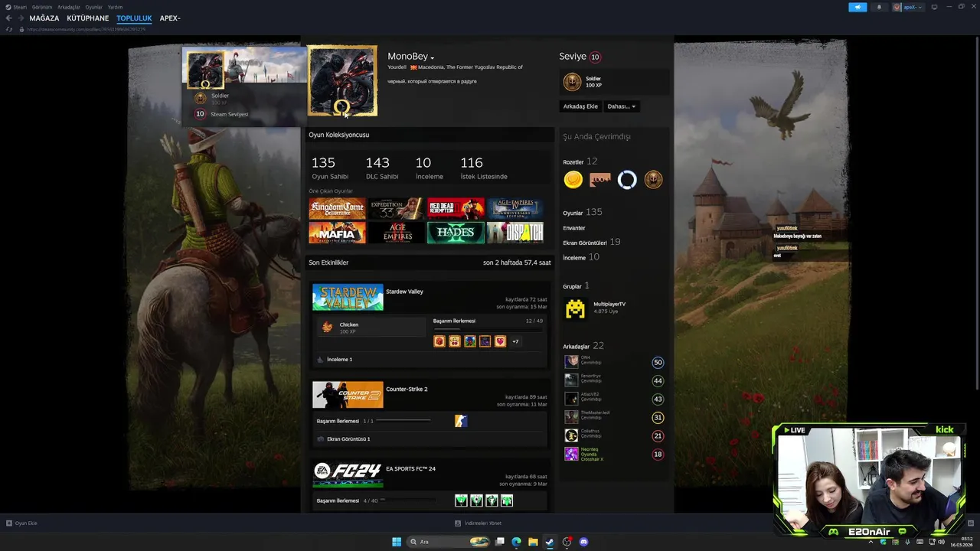Expand the Dahası dropdown
The height and width of the screenshot is (551, 980).
tap(621, 106)
